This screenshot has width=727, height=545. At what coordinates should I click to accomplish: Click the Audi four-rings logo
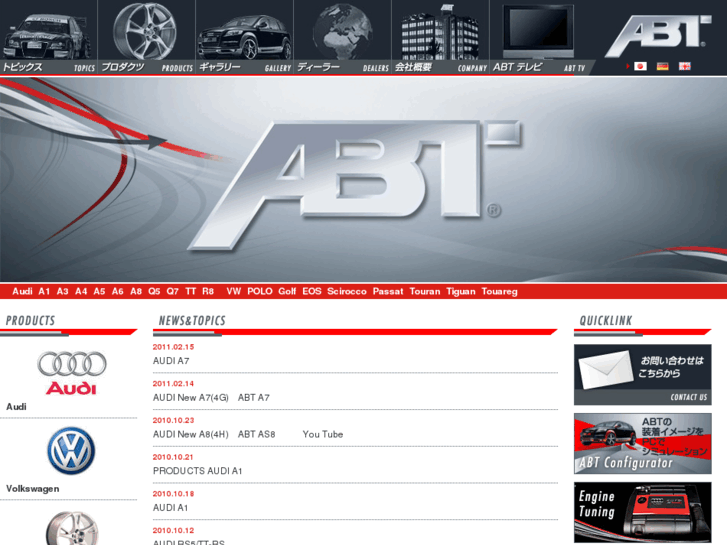(x=71, y=373)
